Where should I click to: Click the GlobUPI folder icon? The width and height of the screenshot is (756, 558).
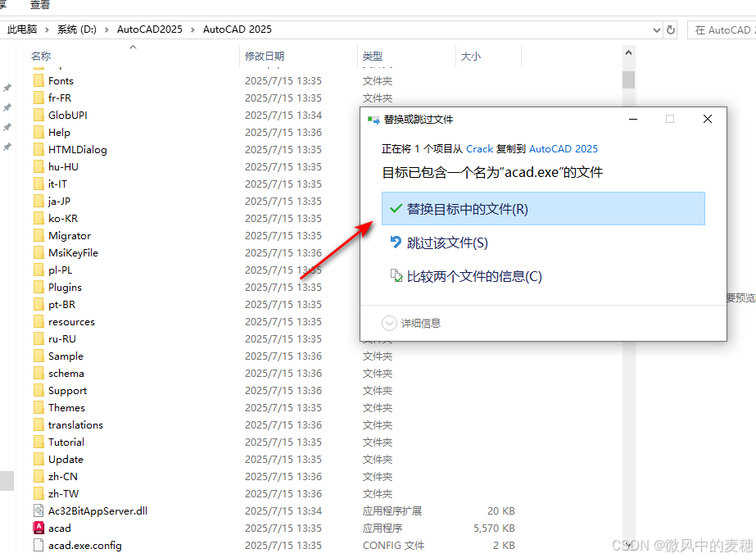(38, 116)
